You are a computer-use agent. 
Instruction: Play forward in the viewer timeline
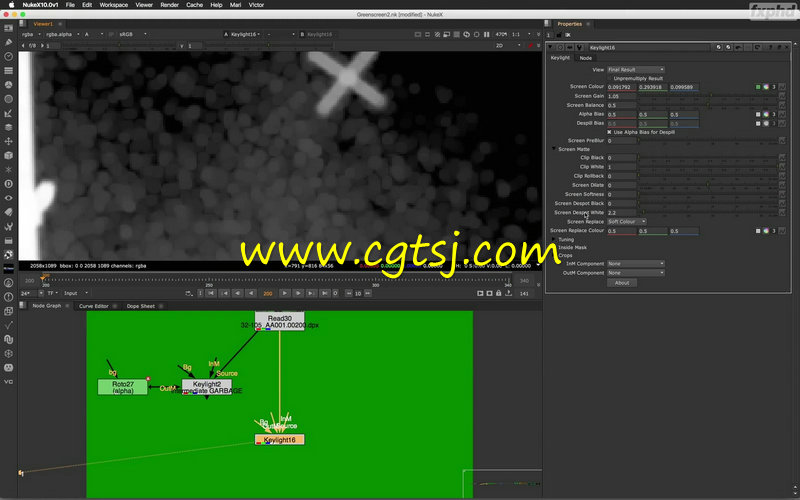click(x=285, y=293)
